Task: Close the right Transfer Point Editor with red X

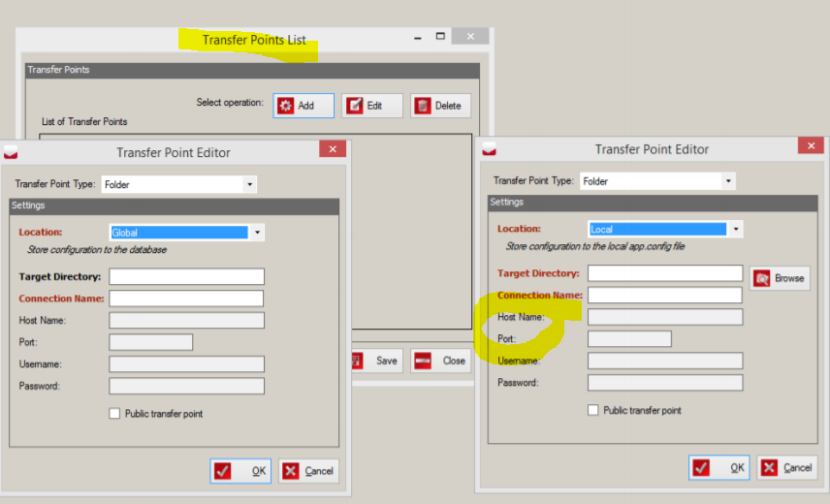Action: click(x=811, y=145)
